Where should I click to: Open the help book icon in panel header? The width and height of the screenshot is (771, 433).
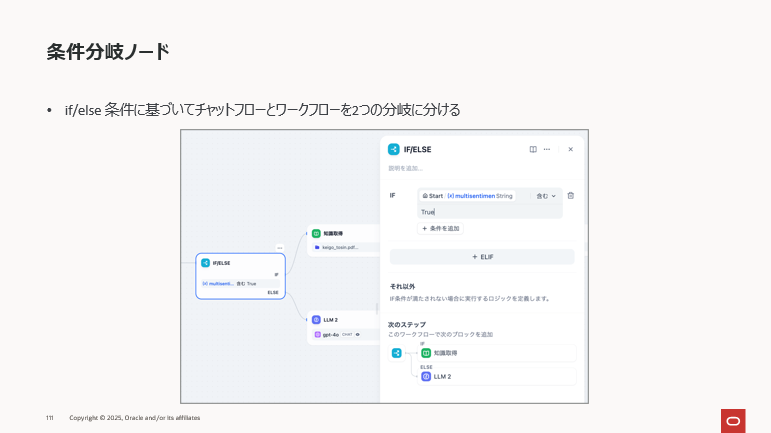pos(533,149)
